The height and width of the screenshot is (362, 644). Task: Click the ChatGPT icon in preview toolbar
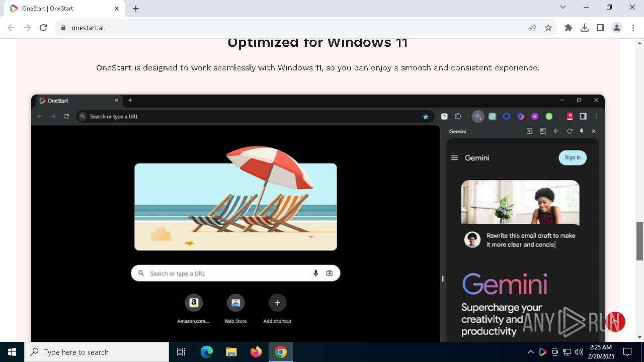pyautogui.click(x=492, y=116)
